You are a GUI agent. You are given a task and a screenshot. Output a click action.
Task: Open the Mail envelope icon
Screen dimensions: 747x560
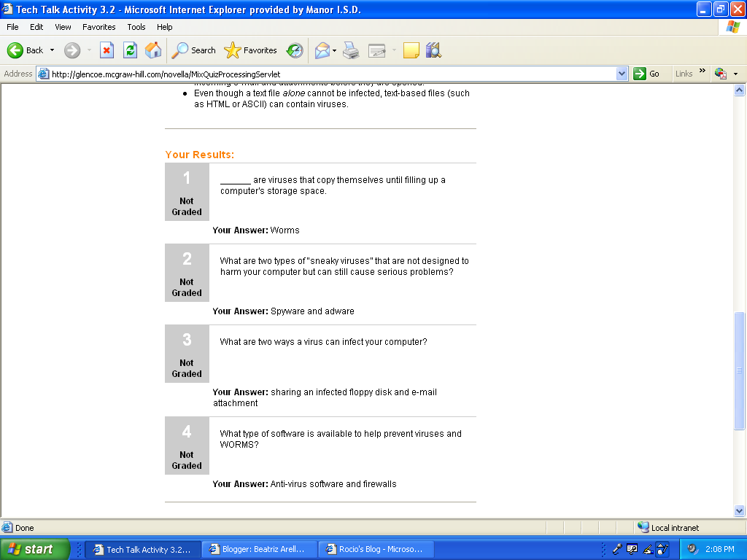pyautogui.click(x=322, y=50)
